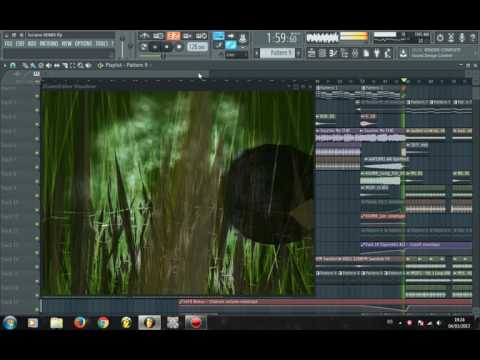Image resolution: width=480 pixels, height=360 pixels.
Task: Select the playlist Slip tool
Action: point(57,66)
